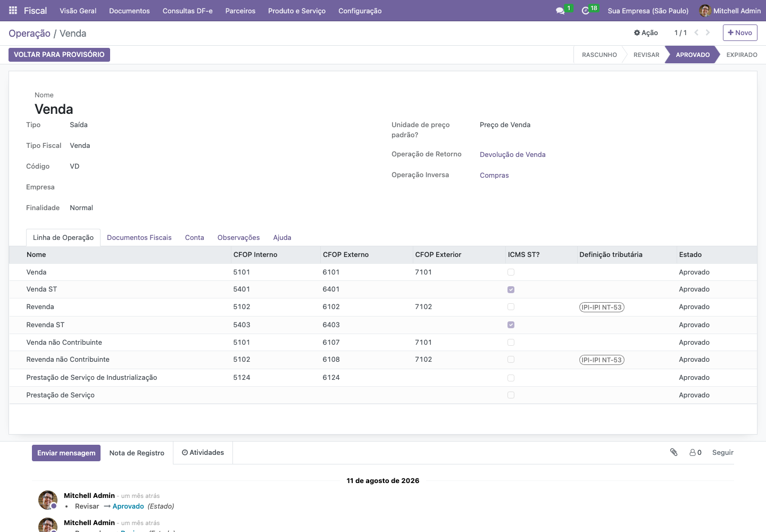Toggle ICMS ST checkbox for Revenda ST

pos(511,325)
